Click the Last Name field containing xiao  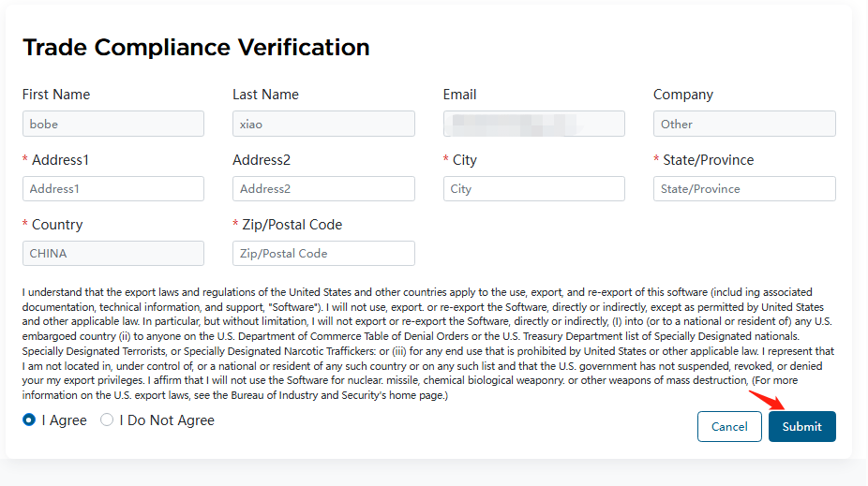323,124
